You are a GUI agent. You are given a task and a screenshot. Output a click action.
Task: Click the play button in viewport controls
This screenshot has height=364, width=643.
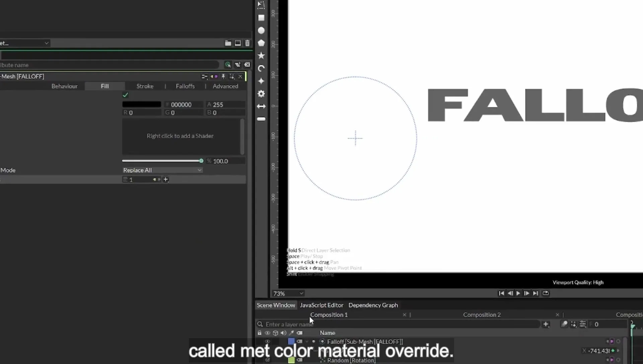[518, 293]
